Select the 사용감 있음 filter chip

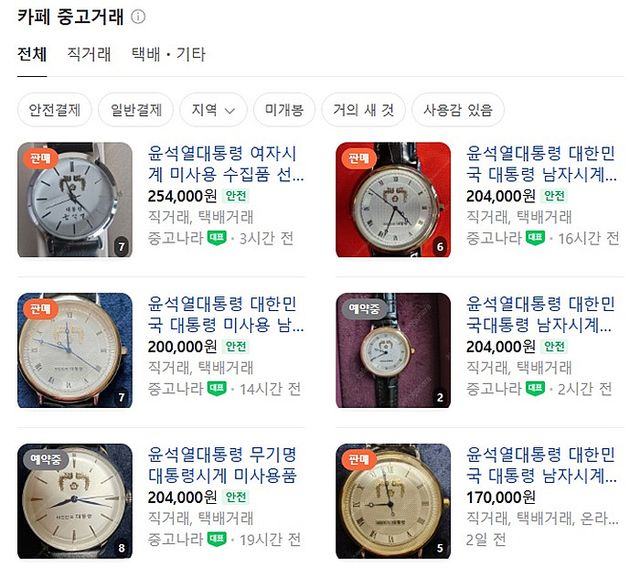[x=458, y=110]
